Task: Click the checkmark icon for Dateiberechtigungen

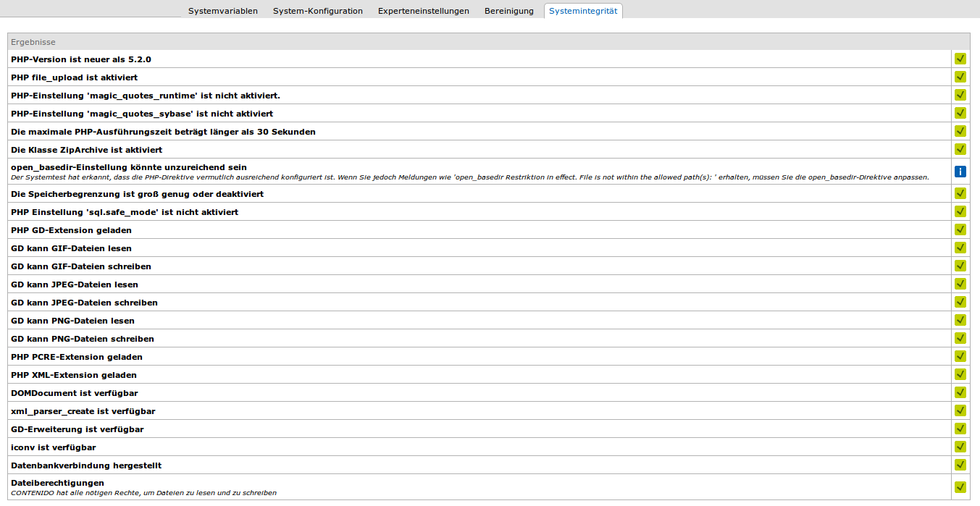Action: 960,487
